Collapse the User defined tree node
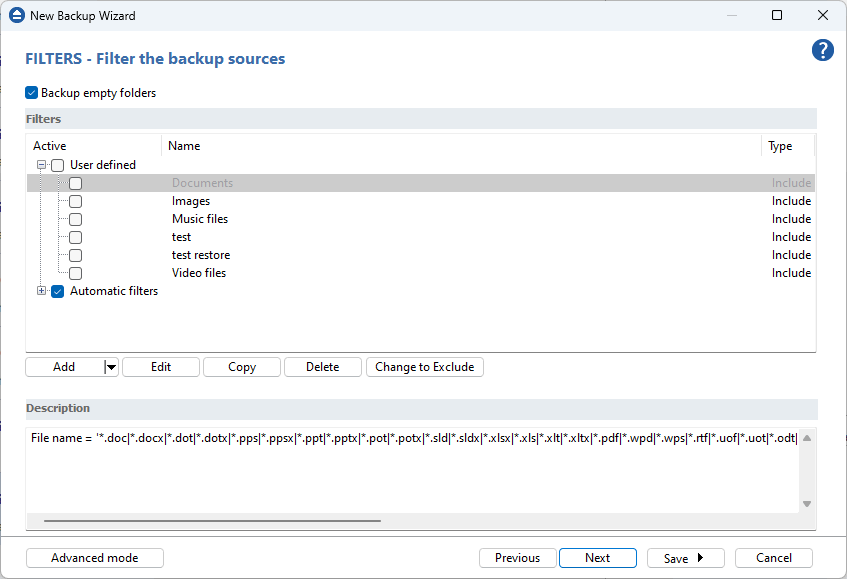This screenshot has height=579, width=847. [x=42, y=165]
